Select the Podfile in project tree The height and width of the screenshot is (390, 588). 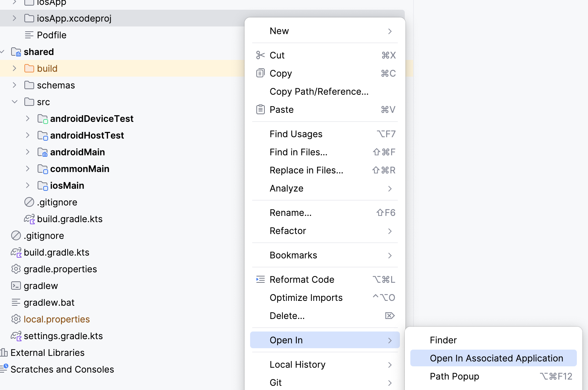[52, 35]
